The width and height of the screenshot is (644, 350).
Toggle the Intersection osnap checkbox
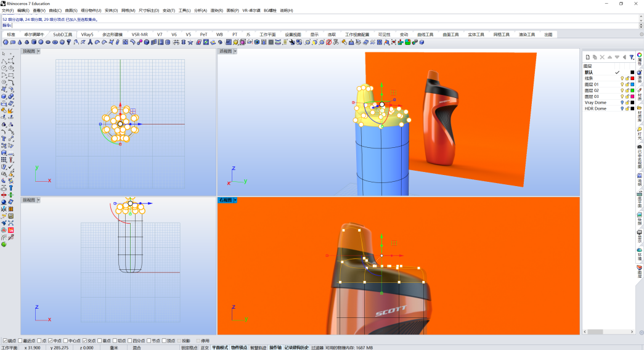pos(84,341)
